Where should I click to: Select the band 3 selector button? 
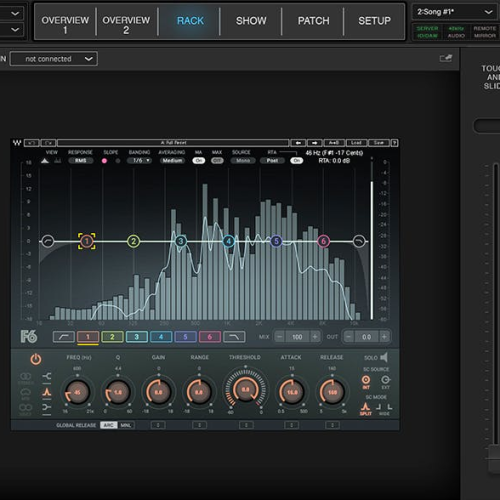(137, 337)
